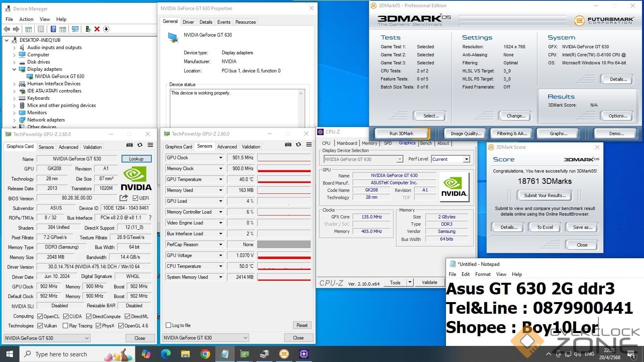
Task: Click the bus interface question mark icon
Action: 150,218
